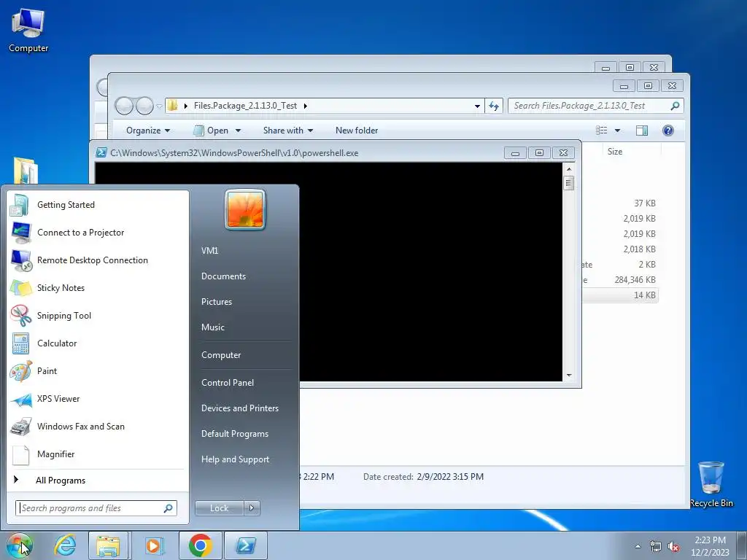Image resolution: width=747 pixels, height=560 pixels.
Task: Open the address bar history dropdown
Action: 477,106
